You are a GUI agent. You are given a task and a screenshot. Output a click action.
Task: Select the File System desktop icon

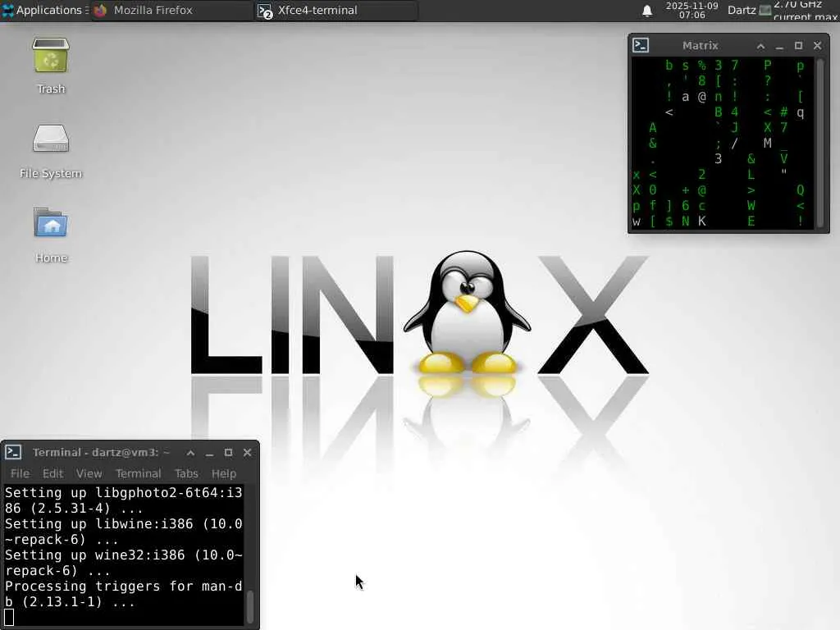(x=51, y=151)
